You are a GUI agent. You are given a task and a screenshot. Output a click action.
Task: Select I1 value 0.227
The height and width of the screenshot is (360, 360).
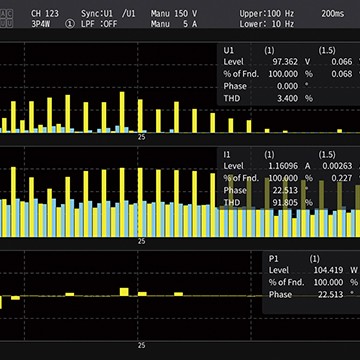(342, 178)
